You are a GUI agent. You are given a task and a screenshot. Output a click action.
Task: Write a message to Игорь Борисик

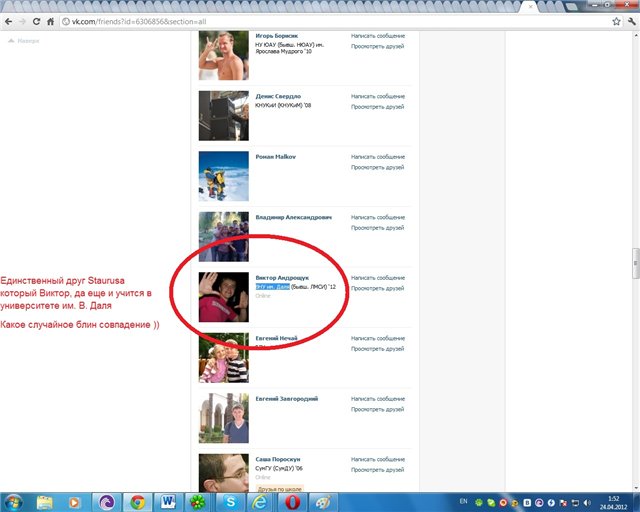click(x=378, y=36)
